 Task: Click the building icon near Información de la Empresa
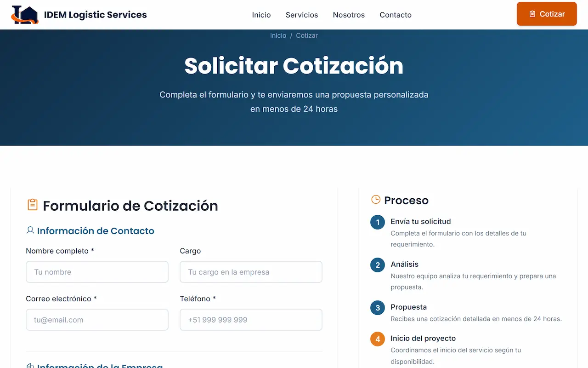tap(30, 366)
